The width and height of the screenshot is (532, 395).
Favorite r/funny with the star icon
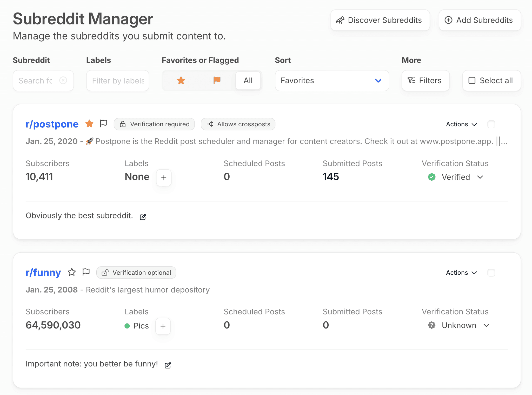tap(72, 272)
